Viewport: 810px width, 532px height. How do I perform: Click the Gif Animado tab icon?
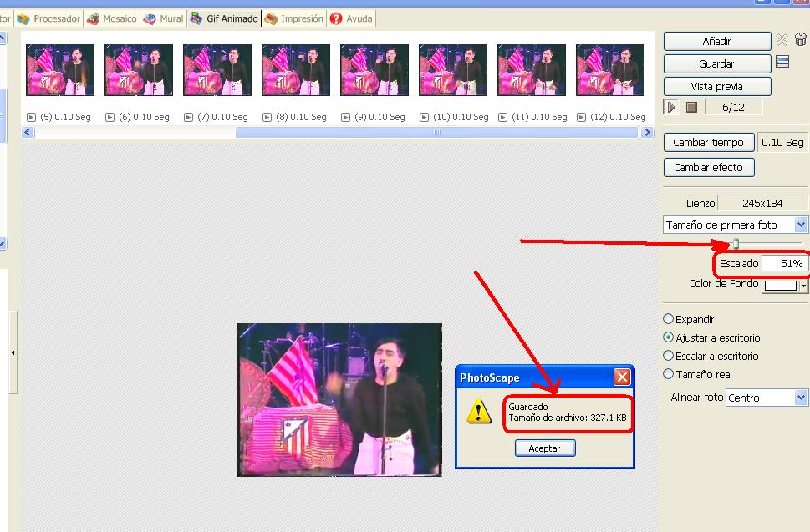click(196, 18)
